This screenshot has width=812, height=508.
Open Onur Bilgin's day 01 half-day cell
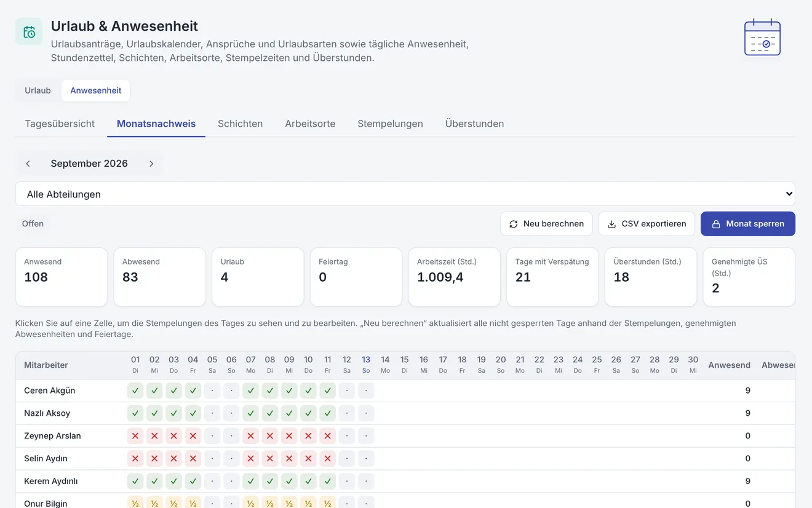(x=135, y=503)
